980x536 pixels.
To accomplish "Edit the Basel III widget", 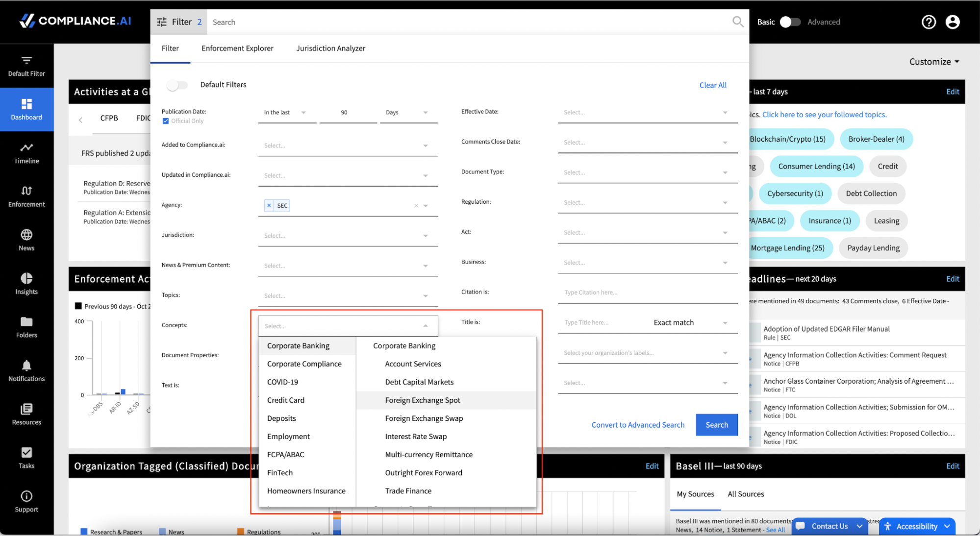I will point(953,466).
